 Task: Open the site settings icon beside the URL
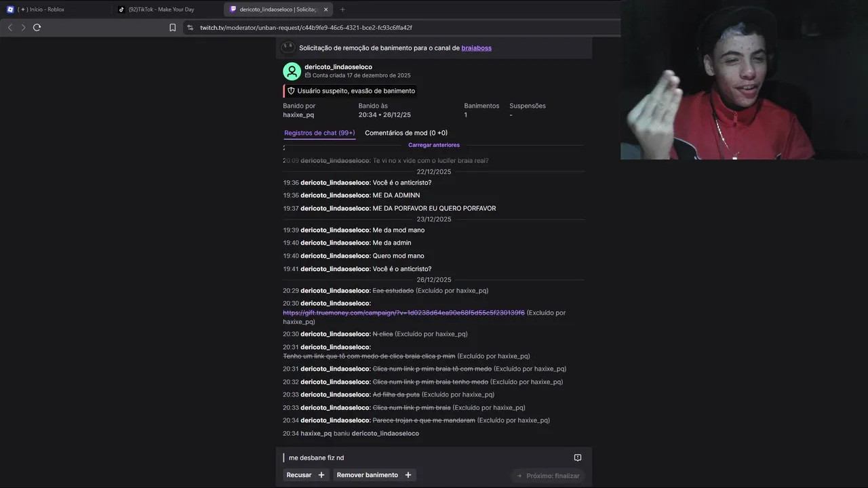click(190, 28)
